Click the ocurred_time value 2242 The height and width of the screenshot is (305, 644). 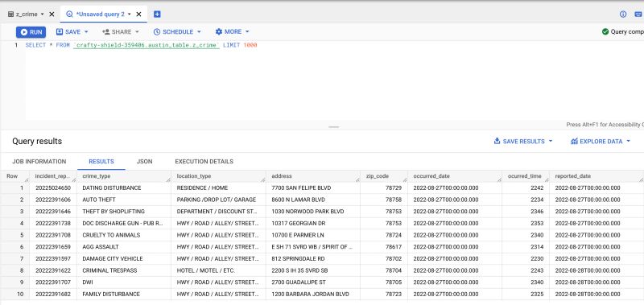537,188
